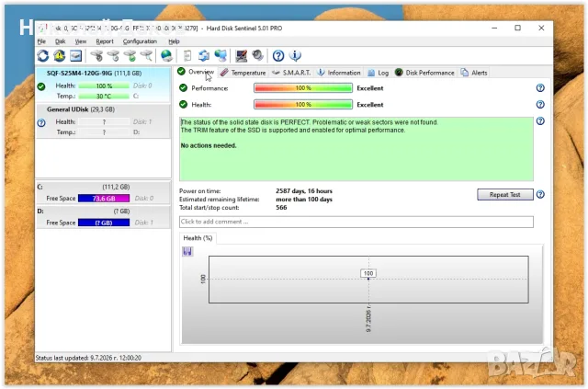Screen dimensions: 588x389
Task: Click the help icon beside Repeat Test
Action: (x=540, y=195)
